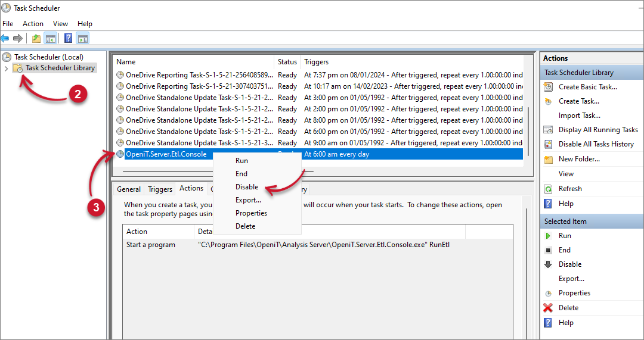Click Display All Running Tasks link
Screen dimensions: 644x340
tap(599, 130)
